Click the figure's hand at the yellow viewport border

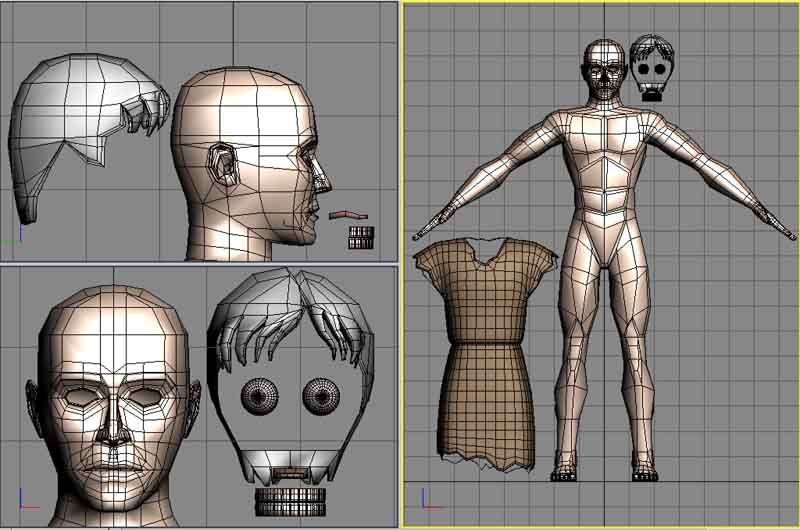point(777,223)
